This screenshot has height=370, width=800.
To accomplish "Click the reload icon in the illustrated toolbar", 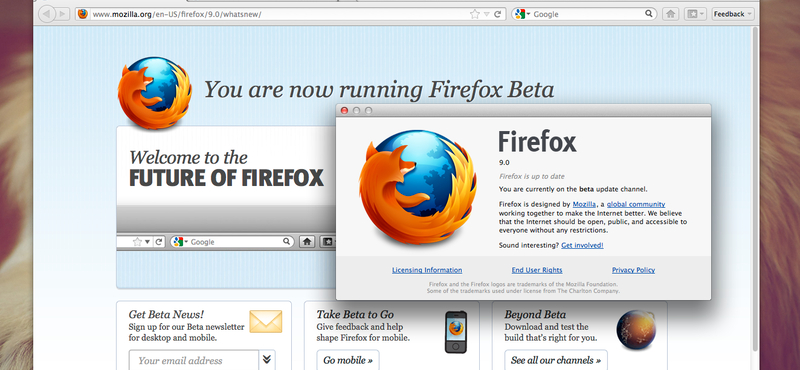I will point(159,242).
